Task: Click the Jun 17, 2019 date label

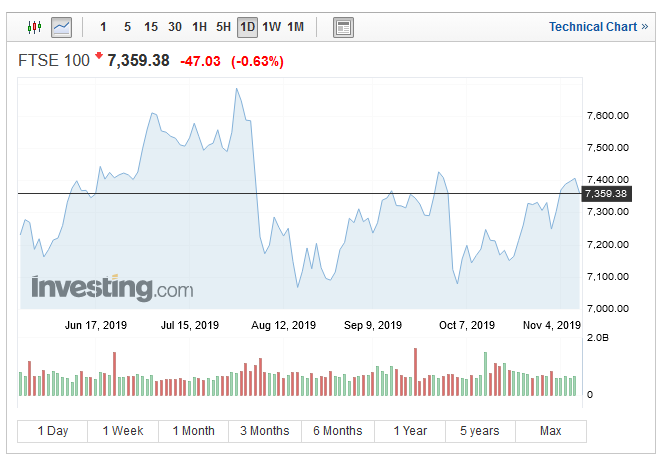Action: 96,325
